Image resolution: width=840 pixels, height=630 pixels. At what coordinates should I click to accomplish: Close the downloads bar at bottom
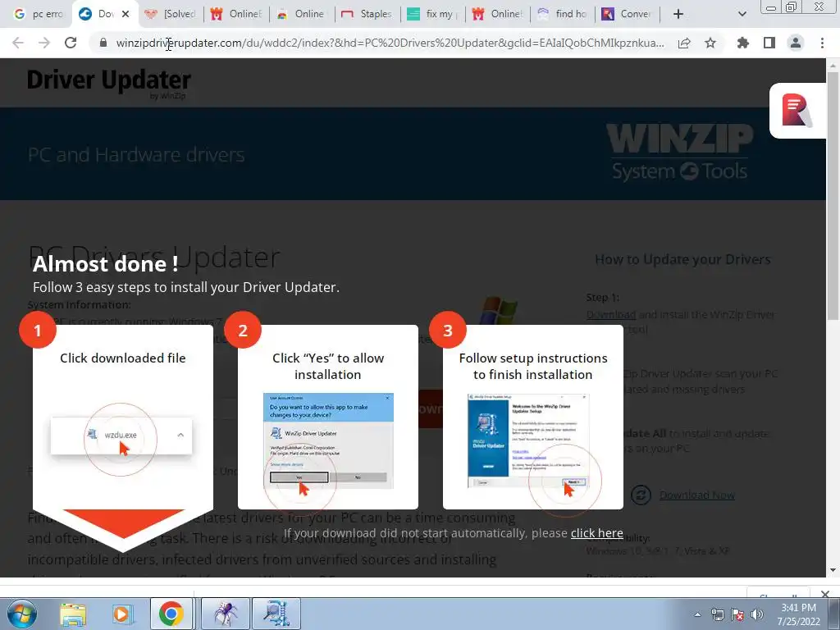coord(825,594)
